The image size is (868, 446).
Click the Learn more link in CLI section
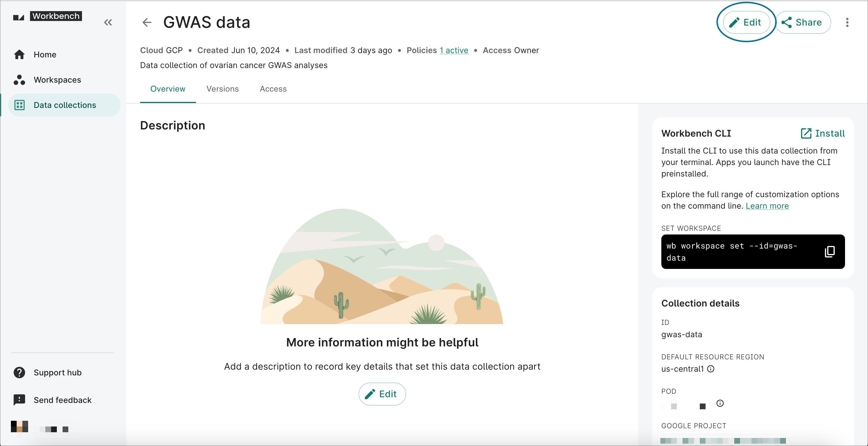click(767, 206)
